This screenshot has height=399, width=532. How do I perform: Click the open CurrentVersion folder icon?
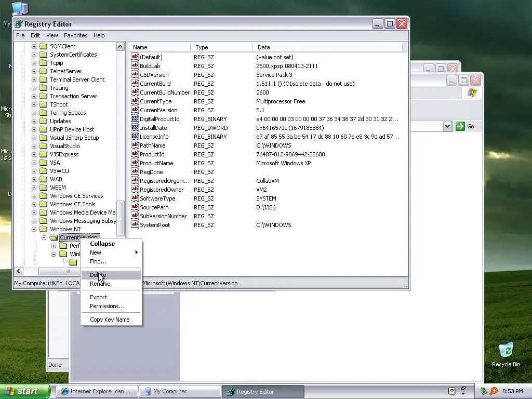[54, 237]
